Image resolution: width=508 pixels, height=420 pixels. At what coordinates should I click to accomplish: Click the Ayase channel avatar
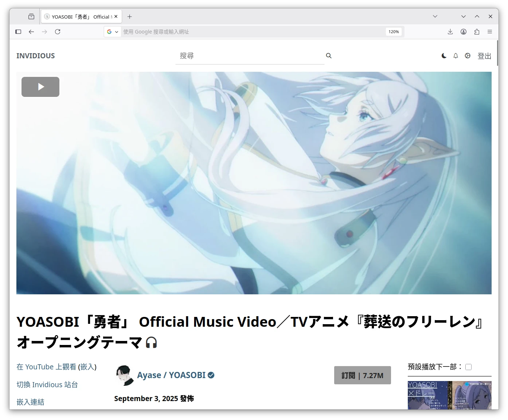(x=125, y=375)
